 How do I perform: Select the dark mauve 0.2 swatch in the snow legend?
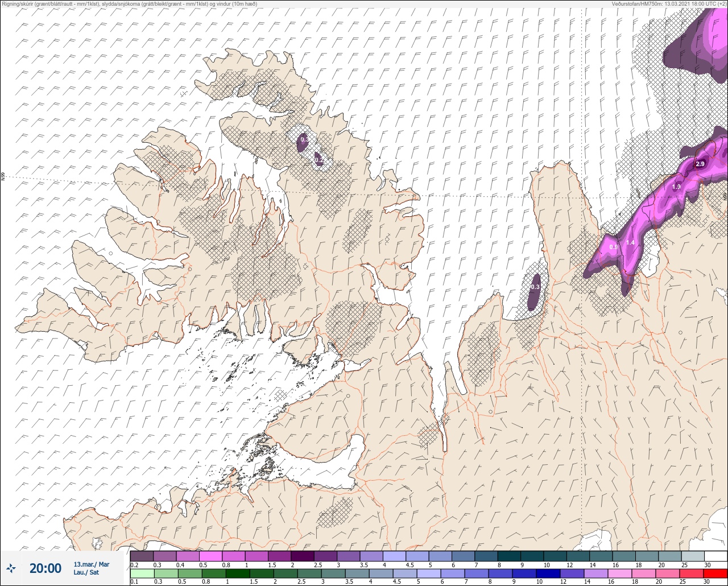(x=142, y=556)
